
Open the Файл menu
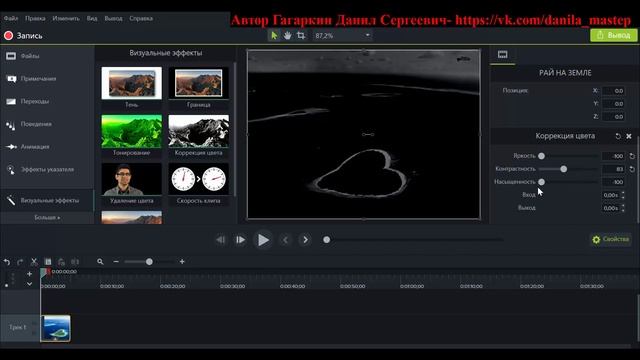coord(11,18)
